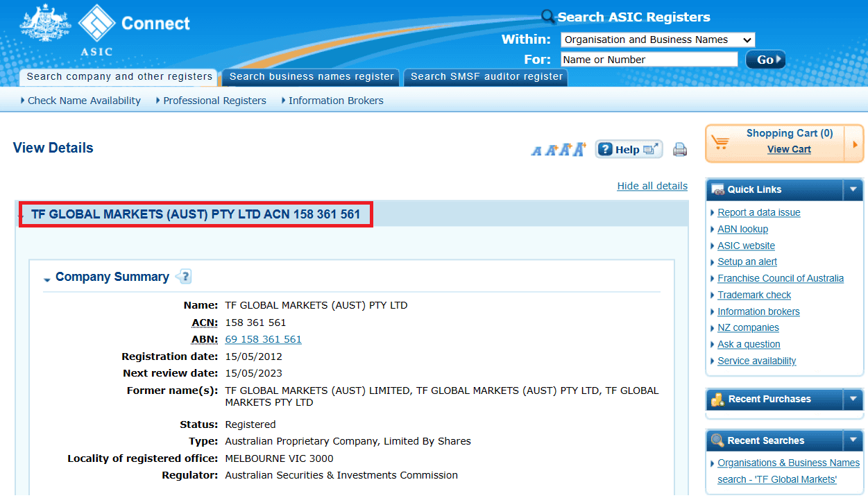Click the ASIC Connect diamond logo
The height and width of the screenshot is (498, 868).
point(96,23)
